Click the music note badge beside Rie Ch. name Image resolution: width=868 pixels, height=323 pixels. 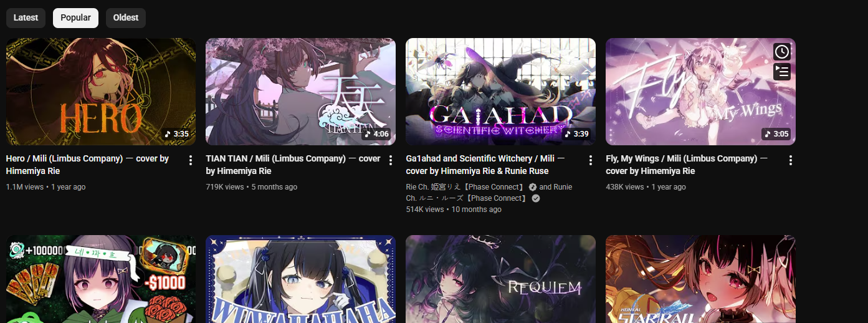coord(533,187)
